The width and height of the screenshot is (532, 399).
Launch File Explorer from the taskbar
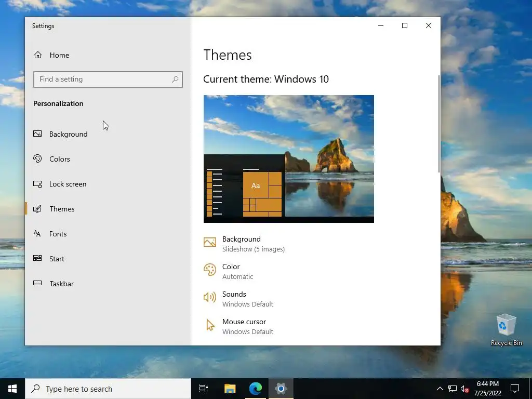pos(230,389)
